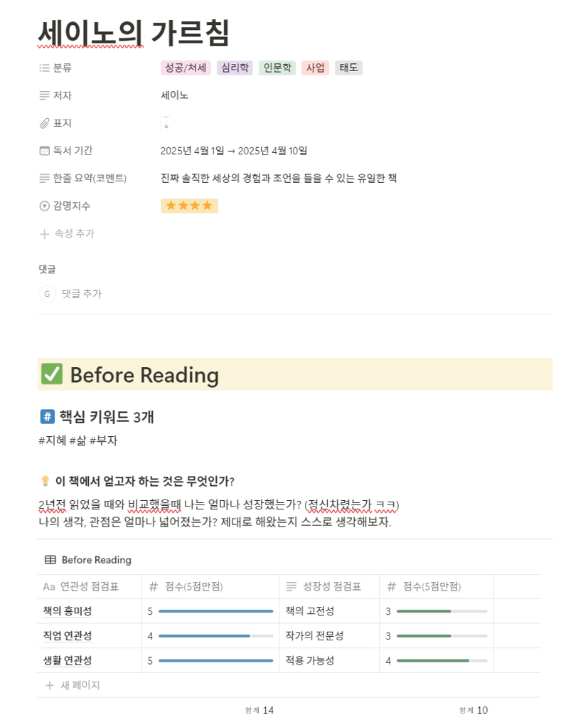Open the 책의 흥미성 page link
This screenshot has height=725, width=588.
click(x=68, y=610)
